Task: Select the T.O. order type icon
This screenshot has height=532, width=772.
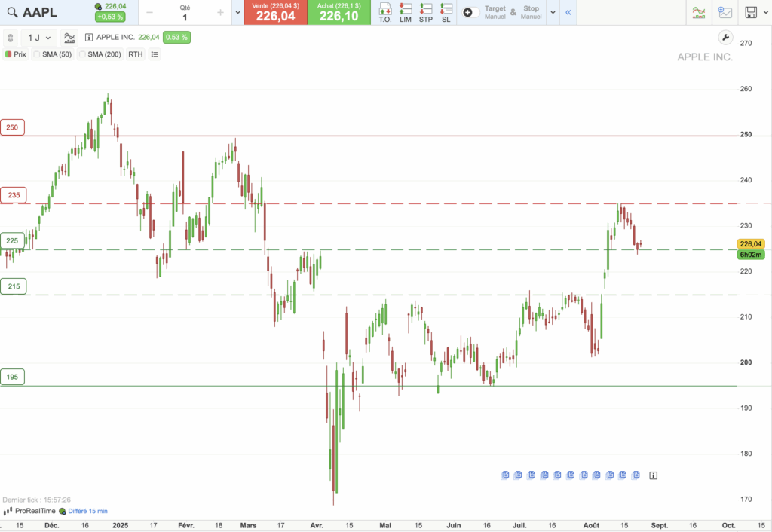Action: tap(384, 12)
